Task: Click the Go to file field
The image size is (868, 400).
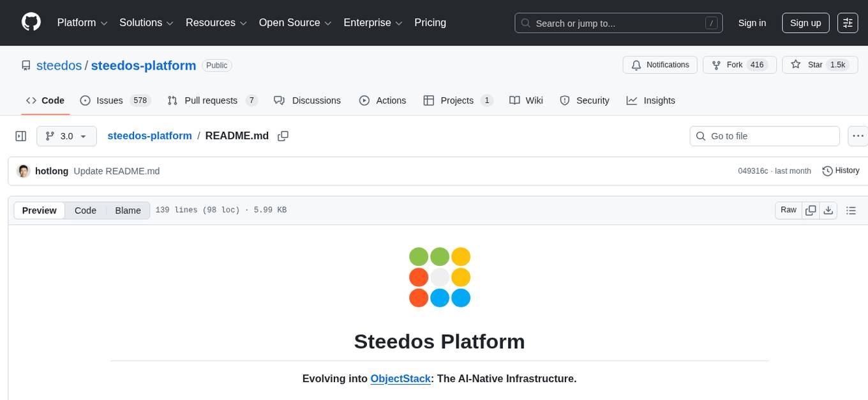Action: click(x=764, y=135)
